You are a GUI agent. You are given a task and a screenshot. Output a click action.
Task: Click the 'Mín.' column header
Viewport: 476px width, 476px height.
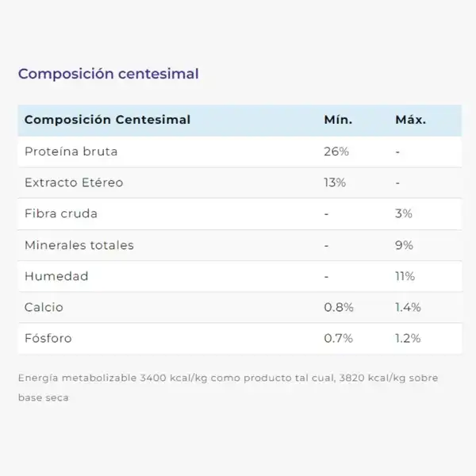point(338,120)
